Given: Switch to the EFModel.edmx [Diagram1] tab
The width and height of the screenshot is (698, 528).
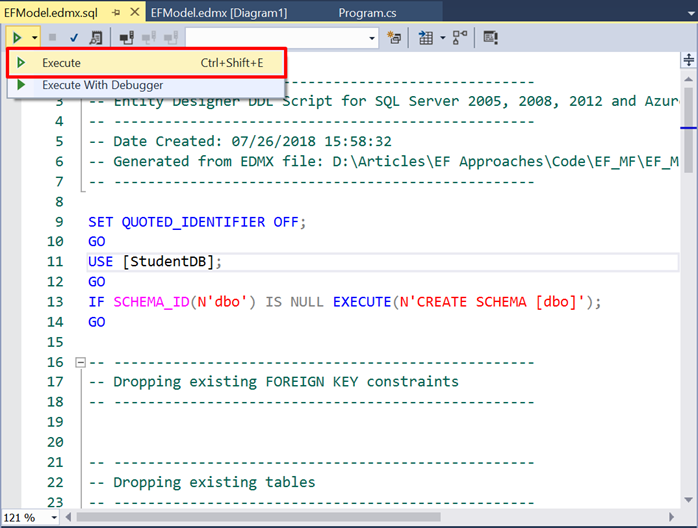Looking at the screenshot, I should (219, 13).
